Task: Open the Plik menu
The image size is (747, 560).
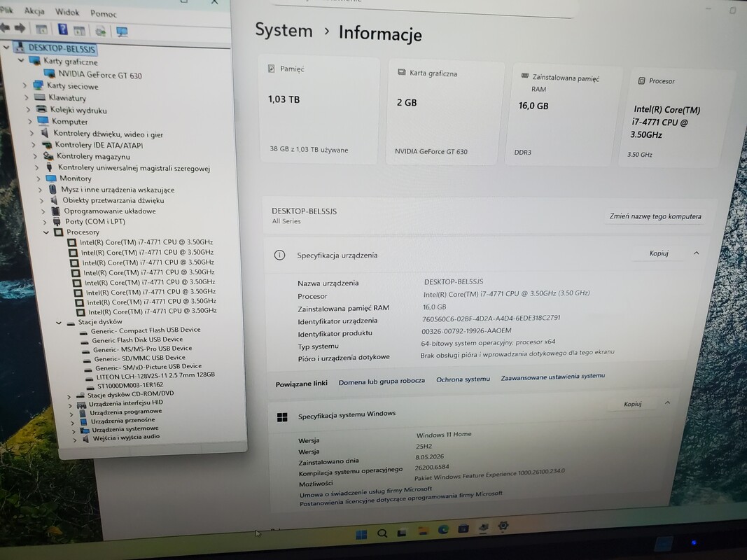Action: [6, 10]
